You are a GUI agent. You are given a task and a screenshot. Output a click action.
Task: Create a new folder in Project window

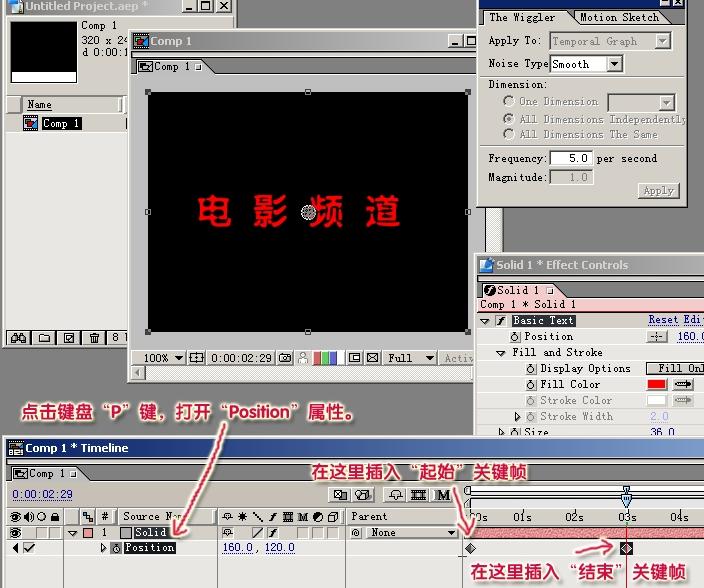tap(44, 338)
